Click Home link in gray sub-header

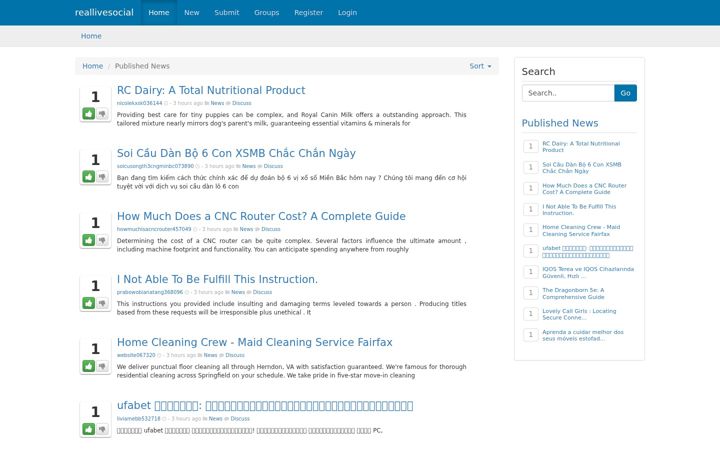[x=91, y=36]
